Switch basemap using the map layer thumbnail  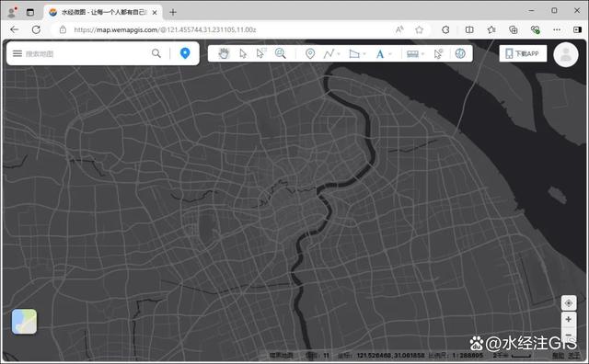tap(25, 322)
